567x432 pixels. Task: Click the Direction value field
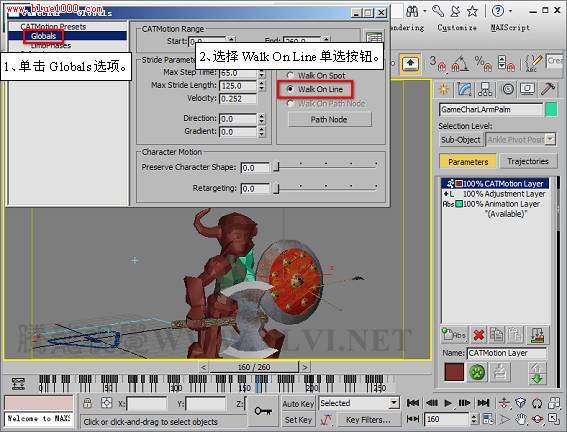tap(238, 119)
